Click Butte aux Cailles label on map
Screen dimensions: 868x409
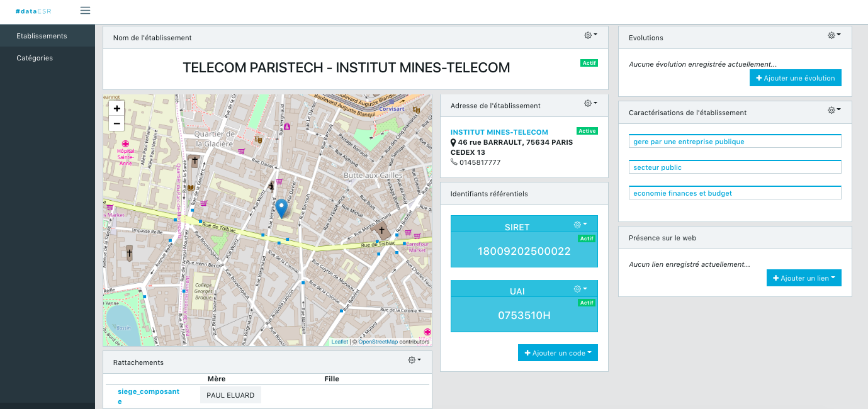pyautogui.click(x=371, y=175)
